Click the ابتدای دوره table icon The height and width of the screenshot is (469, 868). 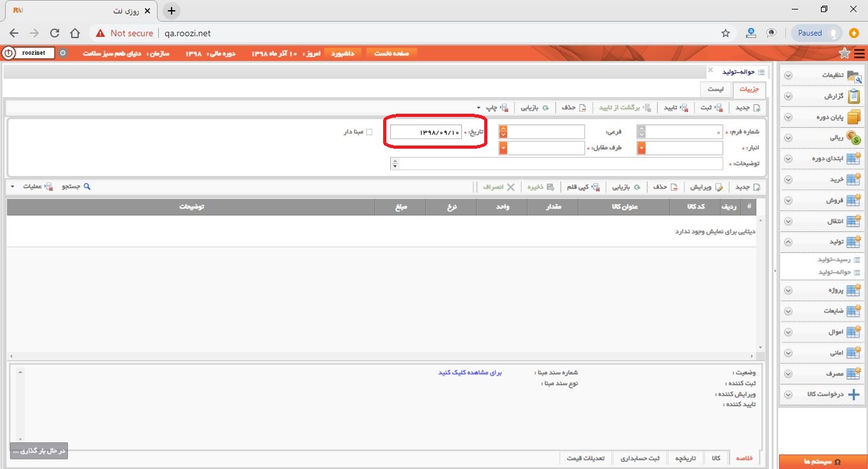(853, 159)
